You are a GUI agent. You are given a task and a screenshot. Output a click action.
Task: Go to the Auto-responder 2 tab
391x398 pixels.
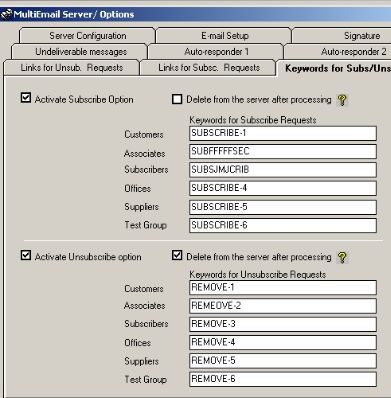[x=337, y=52]
